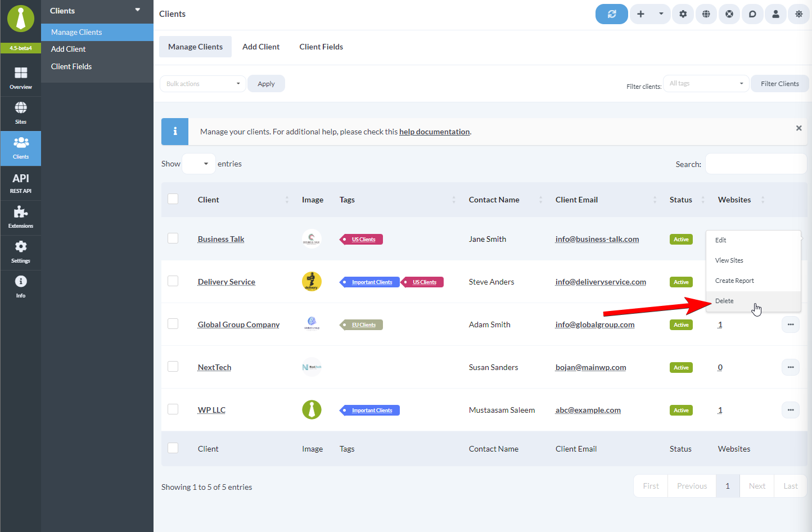The image size is (812, 532).
Task: Open the help documentation link
Action: click(x=434, y=131)
